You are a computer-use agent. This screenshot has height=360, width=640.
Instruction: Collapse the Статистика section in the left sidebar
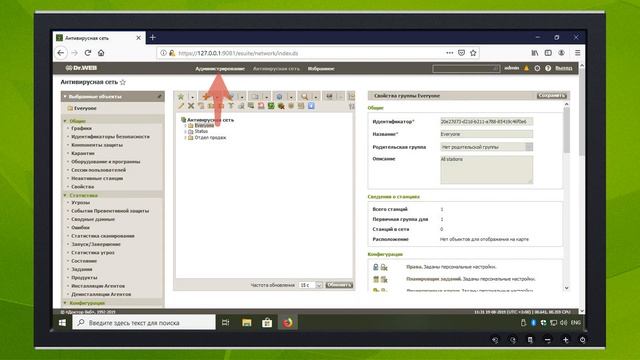(x=65, y=196)
